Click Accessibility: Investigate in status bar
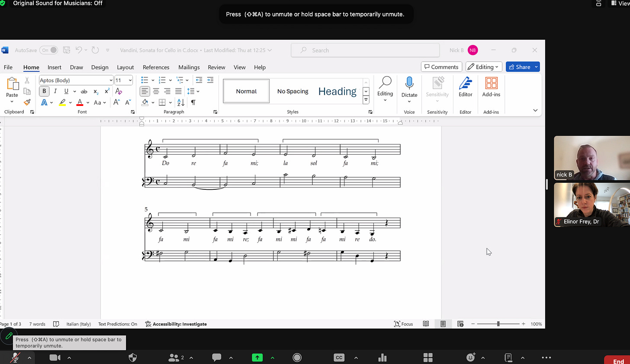 (x=176, y=324)
